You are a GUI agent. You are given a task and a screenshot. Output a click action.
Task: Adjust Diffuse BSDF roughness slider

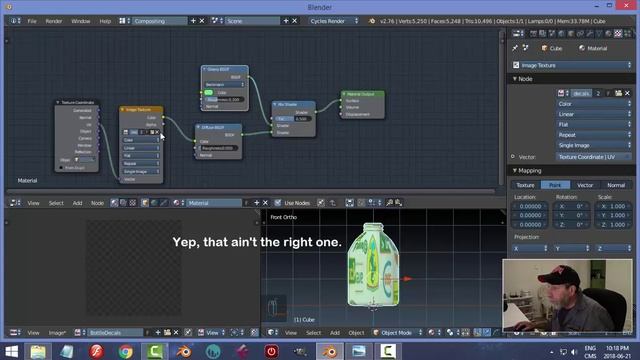pyautogui.click(x=218, y=148)
